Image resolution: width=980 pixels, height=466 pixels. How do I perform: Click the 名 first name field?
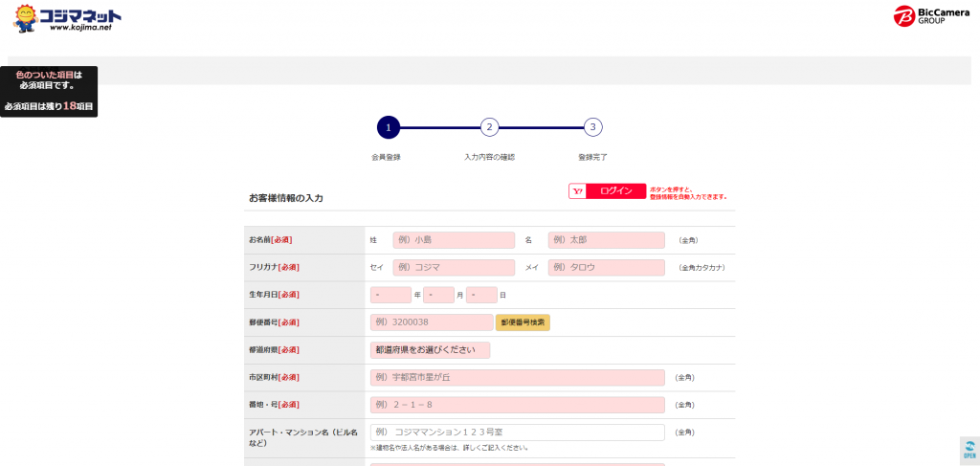point(606,240)
